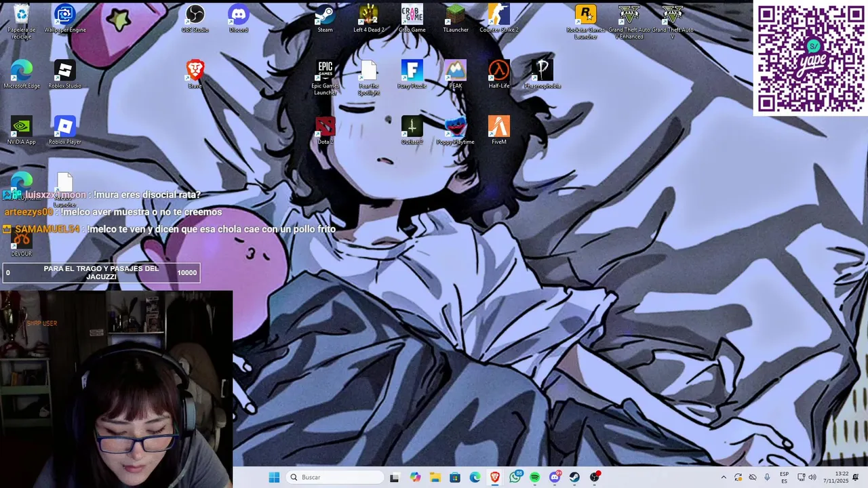Select the Outlast 2 desktop icon
Screen dimensions: 868x488
click(x=412, y=130)
